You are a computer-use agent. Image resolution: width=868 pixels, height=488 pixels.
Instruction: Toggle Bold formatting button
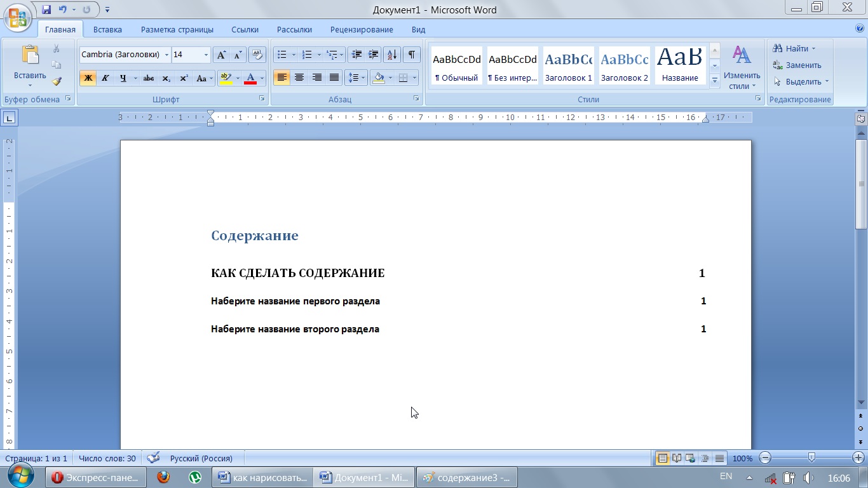tap(88, 78)
